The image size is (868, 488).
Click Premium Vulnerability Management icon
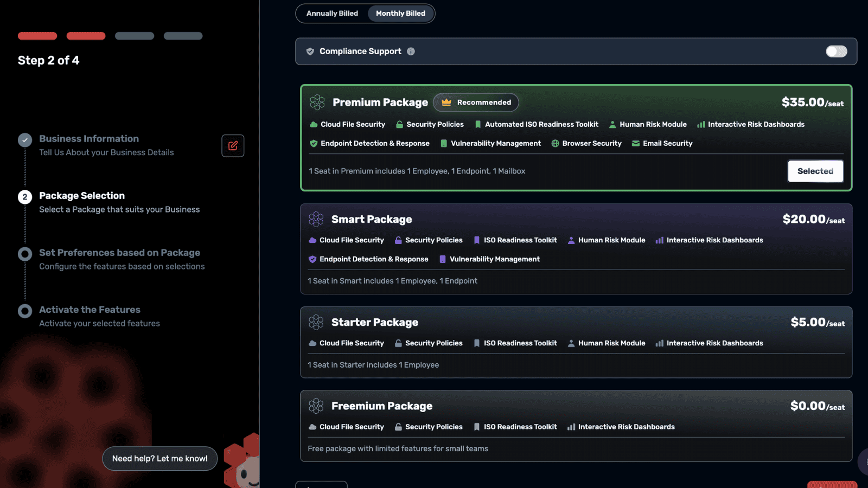point(444,143)
